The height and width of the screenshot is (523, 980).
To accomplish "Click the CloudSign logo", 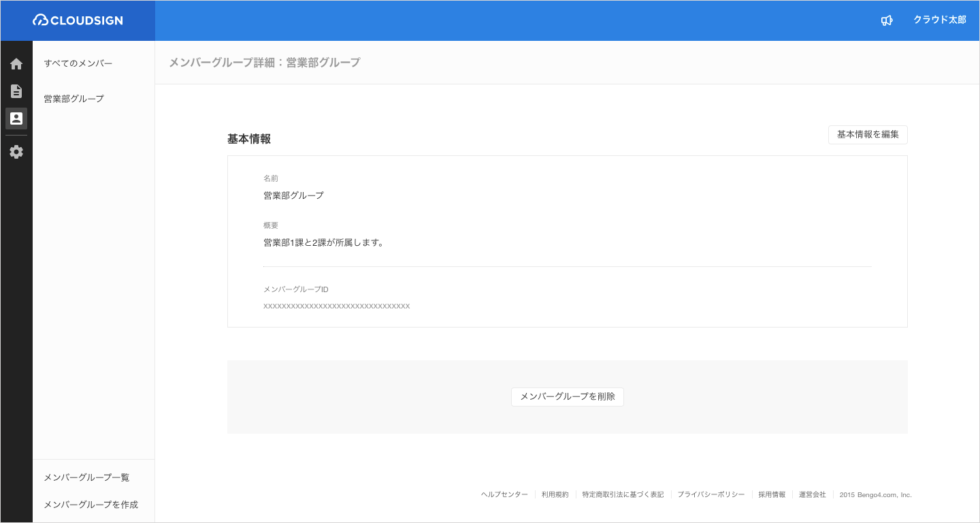I will point(78,20).
